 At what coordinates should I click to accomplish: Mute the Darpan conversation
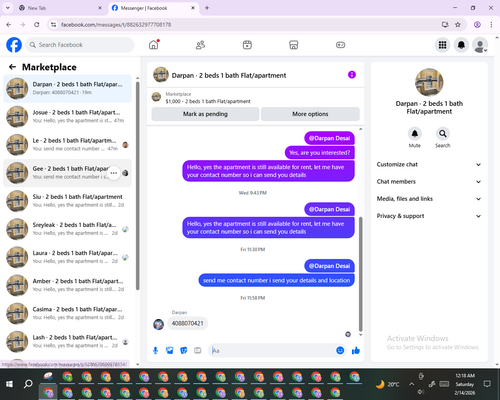(x=414, y=134)
